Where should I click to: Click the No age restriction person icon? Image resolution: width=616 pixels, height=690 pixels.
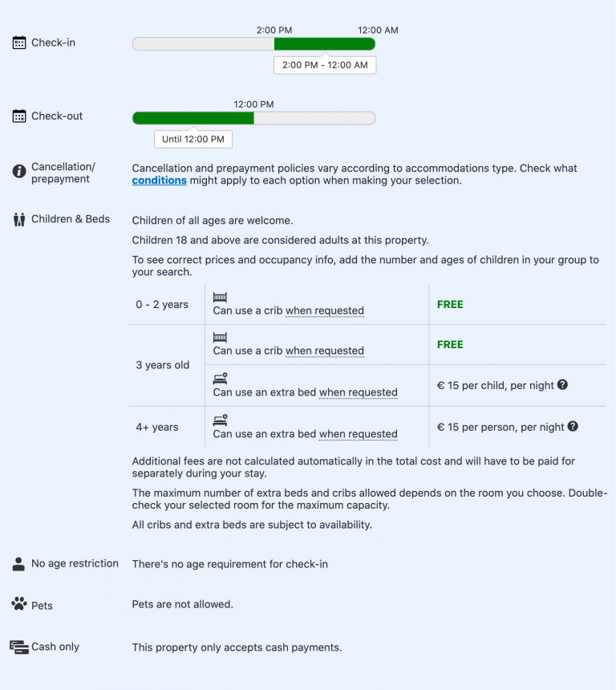pos(19,564)
